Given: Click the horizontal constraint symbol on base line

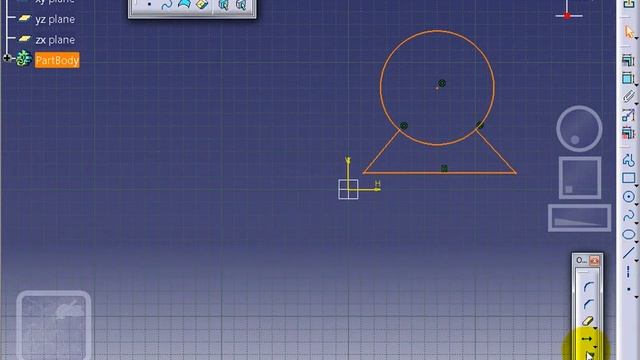Looking at the screenshot, I should (444, 168).
